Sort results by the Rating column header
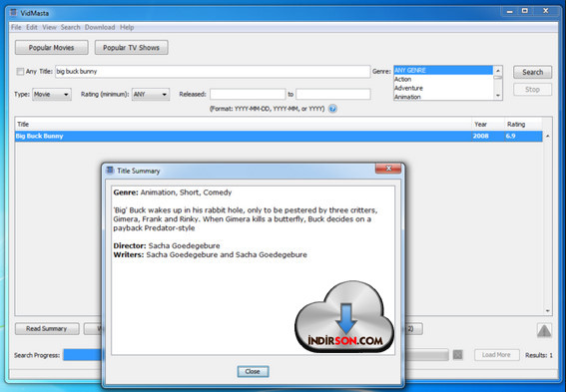The width and height of the screenshot is (566, 392). (x=523, y=124)
